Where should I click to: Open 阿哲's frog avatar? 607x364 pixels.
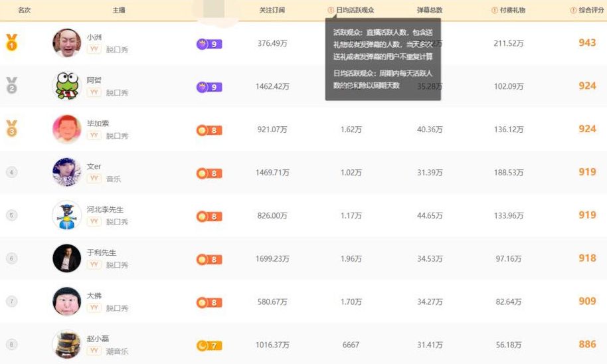coord(66,86)
